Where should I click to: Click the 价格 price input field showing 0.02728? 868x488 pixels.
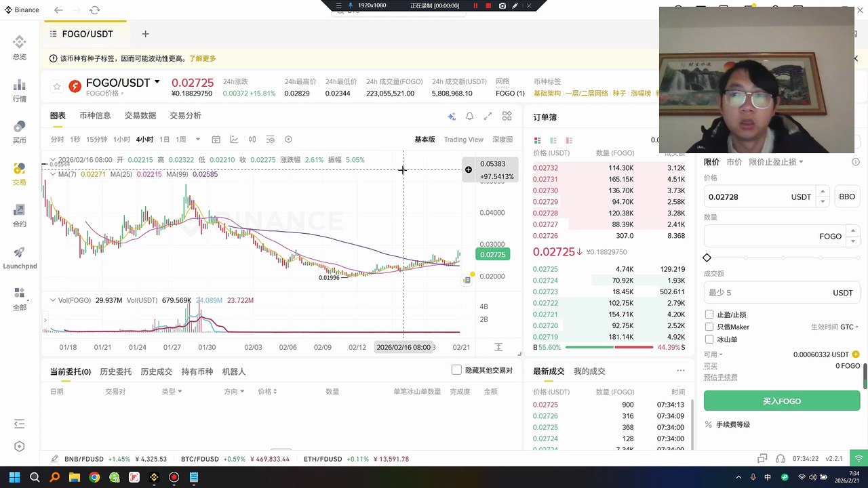(766, 197)
